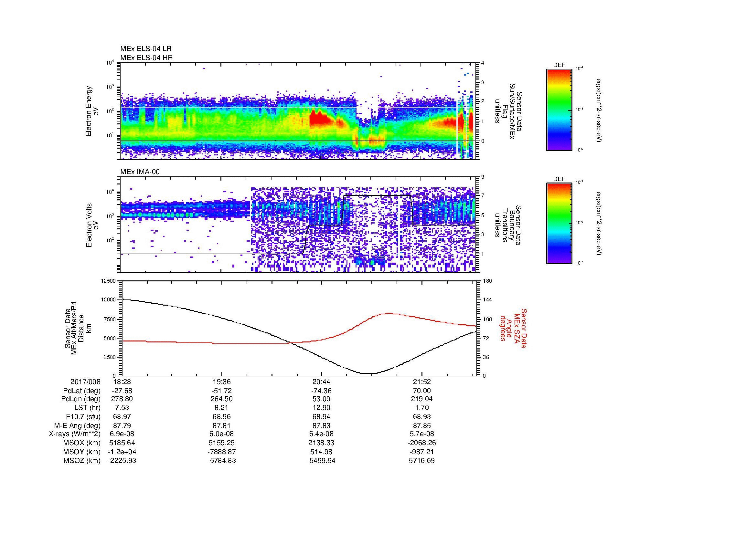
Task: Click the 'MSOY (km)' row label
Action: click(82, 452)
